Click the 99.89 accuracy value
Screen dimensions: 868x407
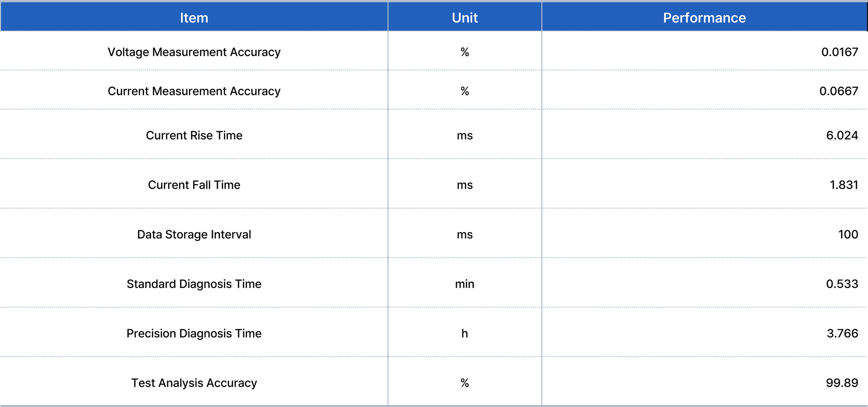pos(842,383)
